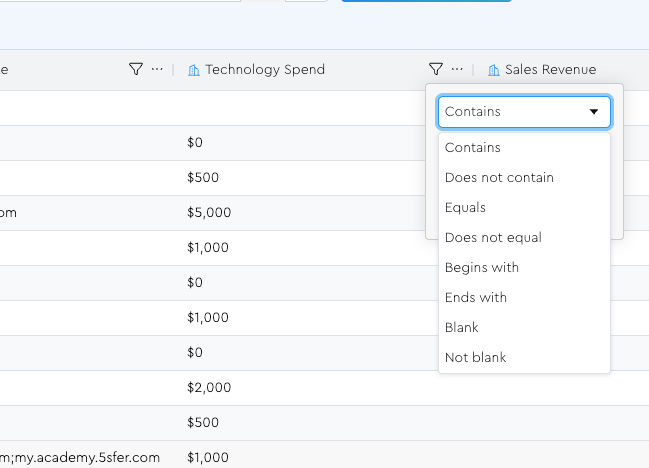Select the Technology Spend column header
This screenshot has height=468, width=649.
click(x=265, y=70)
